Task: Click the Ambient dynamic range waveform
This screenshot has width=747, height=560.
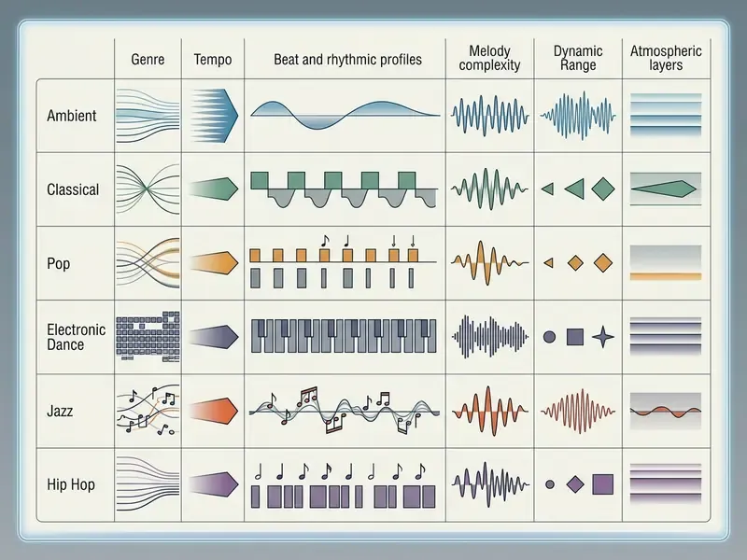Action: (x=578, y=116)
